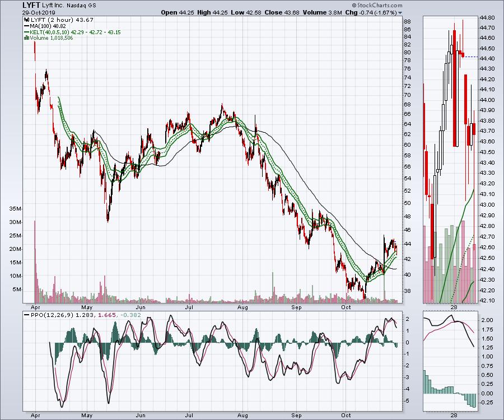
Task: Click the '43.00' zoom panel price label
Action: click(x=487, y=205)
